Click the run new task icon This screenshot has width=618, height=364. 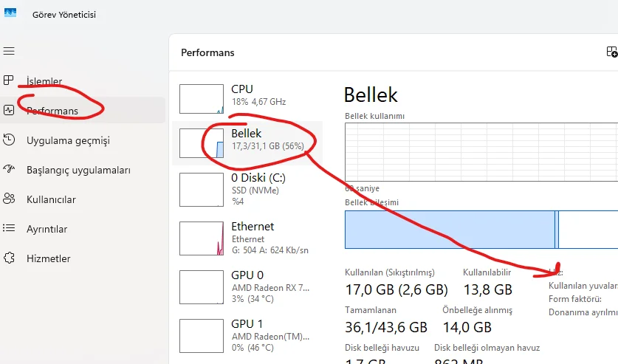click(x=611, y=52)
